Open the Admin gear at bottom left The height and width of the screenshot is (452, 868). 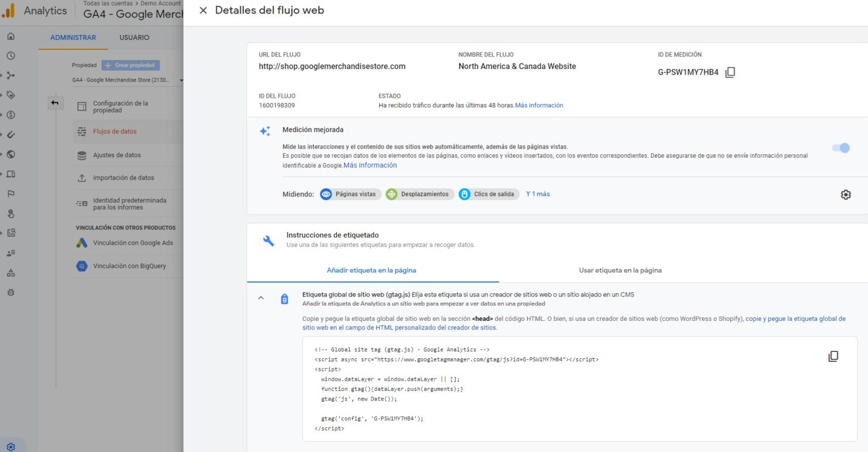tap(11, 446)
